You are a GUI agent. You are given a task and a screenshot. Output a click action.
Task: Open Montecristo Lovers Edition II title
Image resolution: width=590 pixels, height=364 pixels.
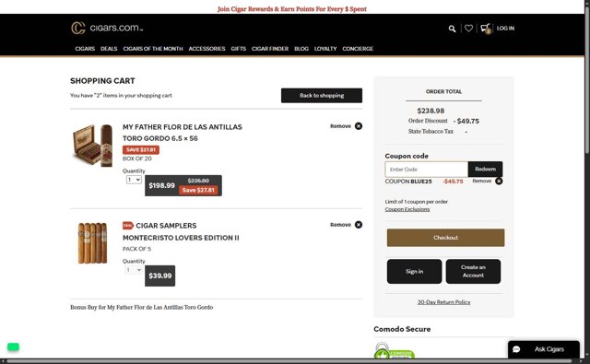click(181, 238)
